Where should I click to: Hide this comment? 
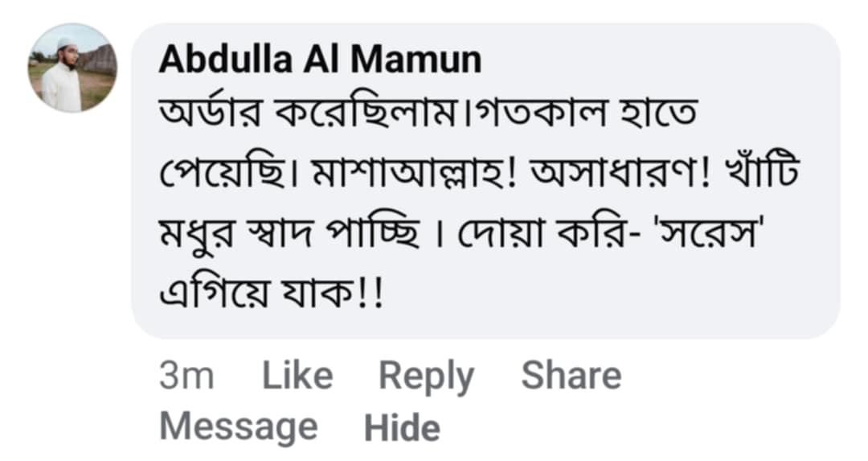[x=402, y=427]
